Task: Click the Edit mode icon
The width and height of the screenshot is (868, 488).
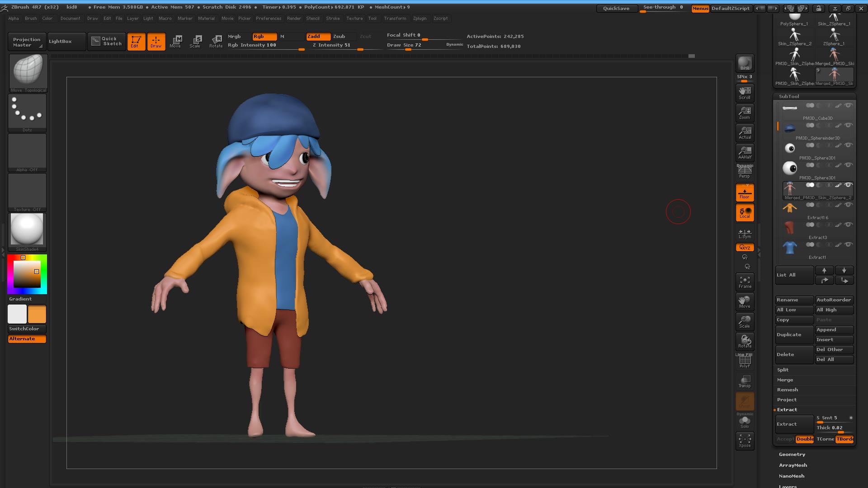Action: point(136,42)
